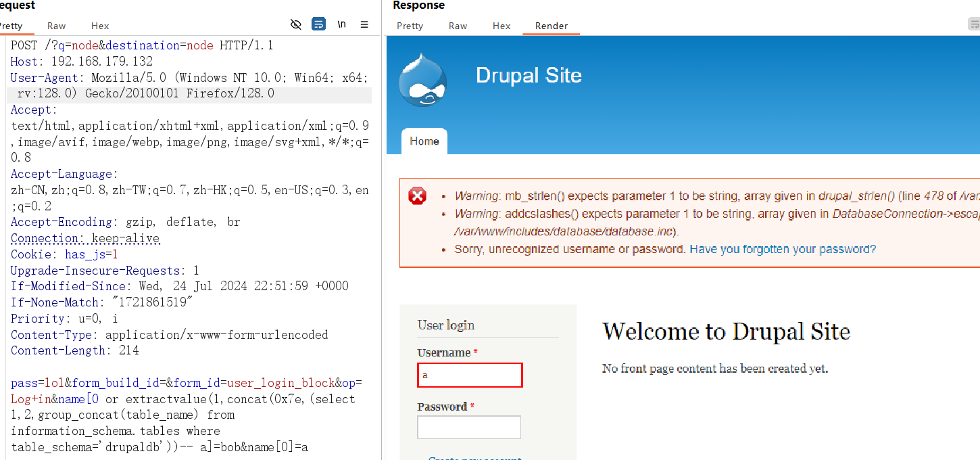This screenshot has width=980, height=460.
Task: Switch Request view to Raw tab
Action: pyautogui.click(x=57, y=26)
